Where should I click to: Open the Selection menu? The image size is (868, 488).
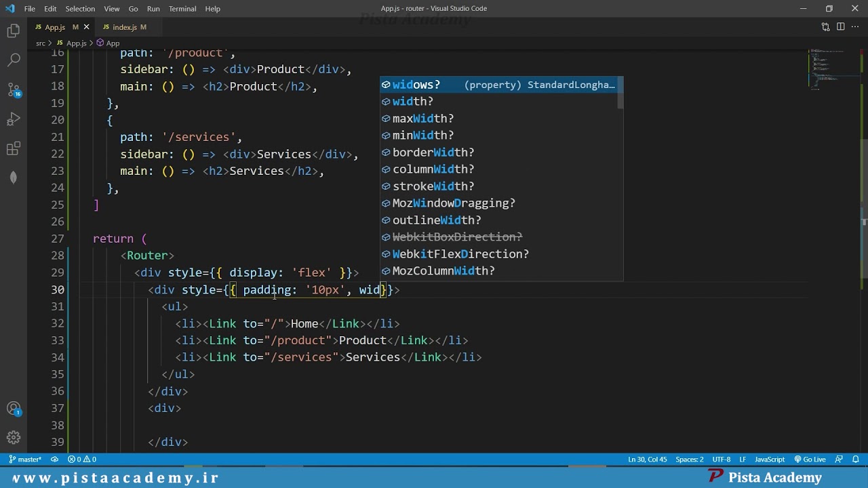click(x=80, y=9)
